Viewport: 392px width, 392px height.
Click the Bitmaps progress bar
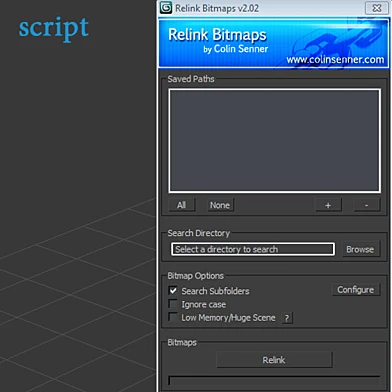pos(274,381)
